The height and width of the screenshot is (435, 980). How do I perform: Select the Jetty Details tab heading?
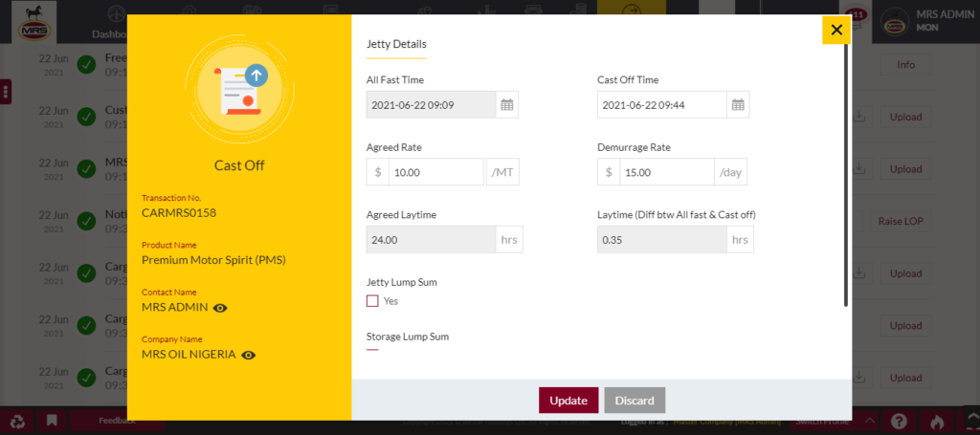point(396,44)
